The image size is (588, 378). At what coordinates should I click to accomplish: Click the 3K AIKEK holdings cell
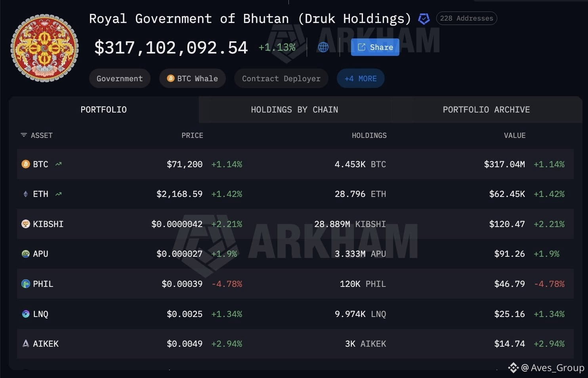coord(365,344)
